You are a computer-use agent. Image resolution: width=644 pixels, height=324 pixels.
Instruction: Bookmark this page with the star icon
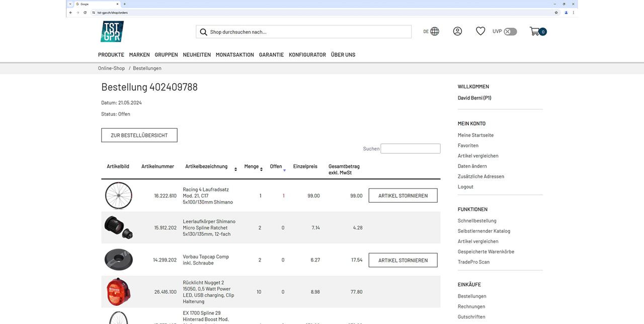pyautogui.click(x=556, y=13)
